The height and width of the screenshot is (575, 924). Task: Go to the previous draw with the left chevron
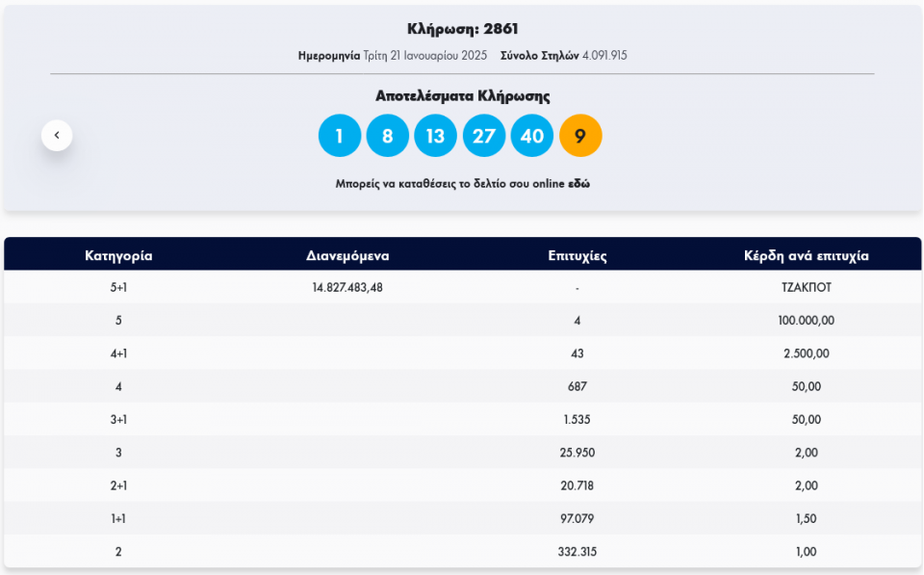(57, 136)
